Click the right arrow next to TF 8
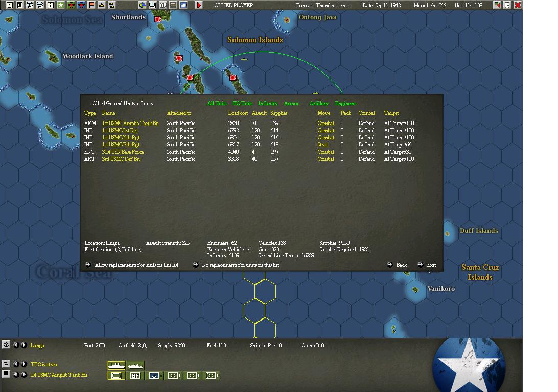 coord(24,364)
